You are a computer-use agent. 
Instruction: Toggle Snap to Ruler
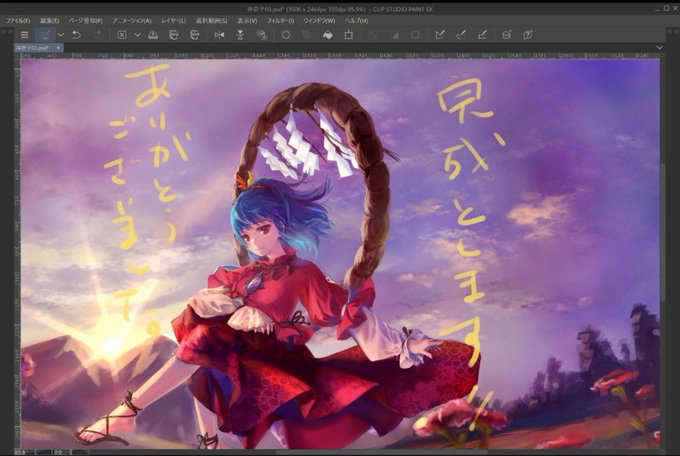coord(440,35)
